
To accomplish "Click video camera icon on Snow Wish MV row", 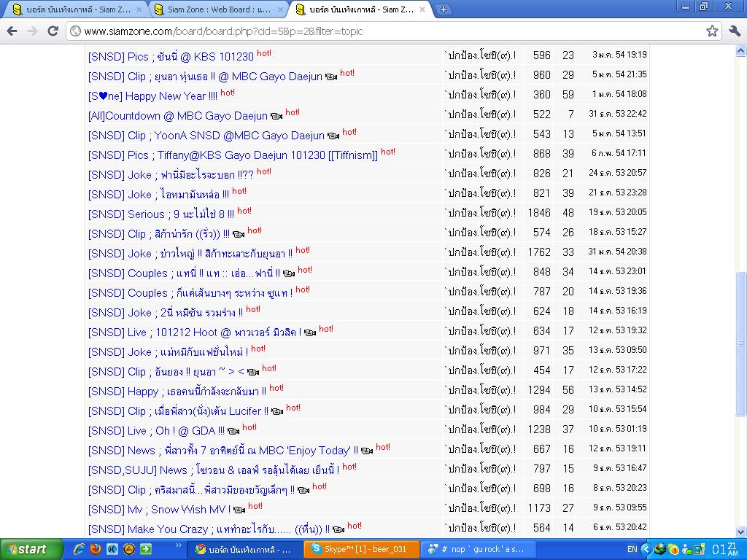I will [x=239, y=510].
